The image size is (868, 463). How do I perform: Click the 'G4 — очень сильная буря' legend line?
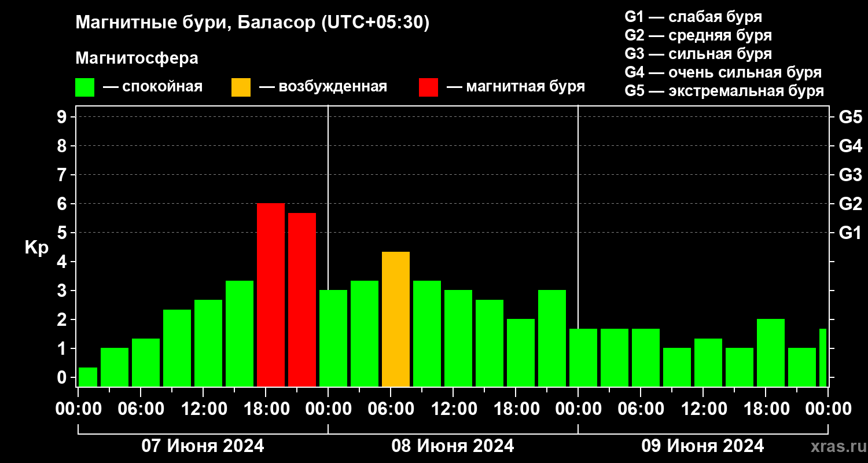723,73
